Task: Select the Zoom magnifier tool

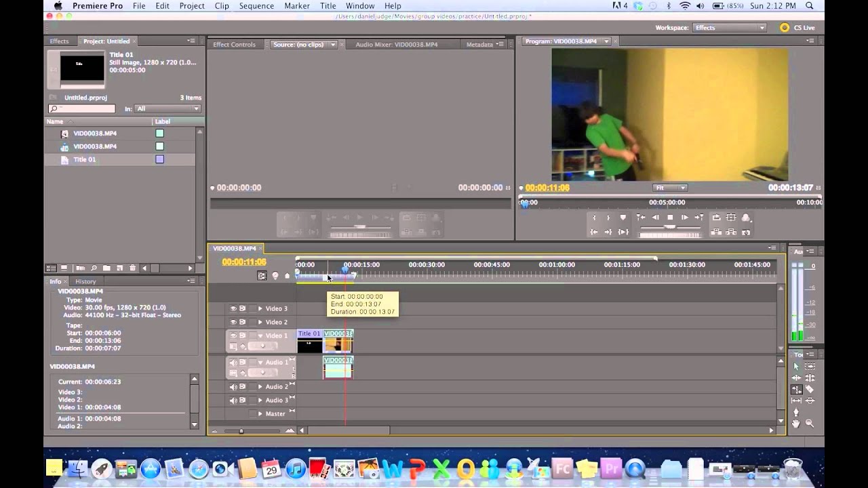Action: tap(810, 424)
